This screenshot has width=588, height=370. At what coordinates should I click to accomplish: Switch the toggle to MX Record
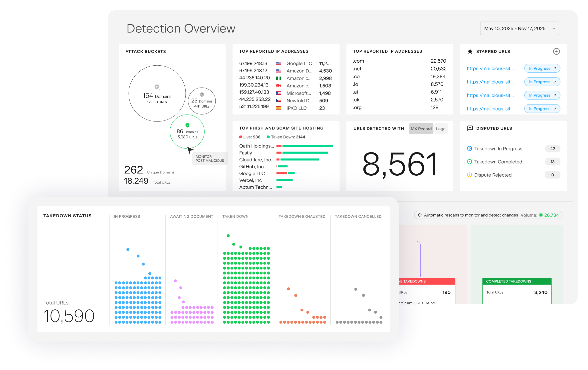coord(421,129)
